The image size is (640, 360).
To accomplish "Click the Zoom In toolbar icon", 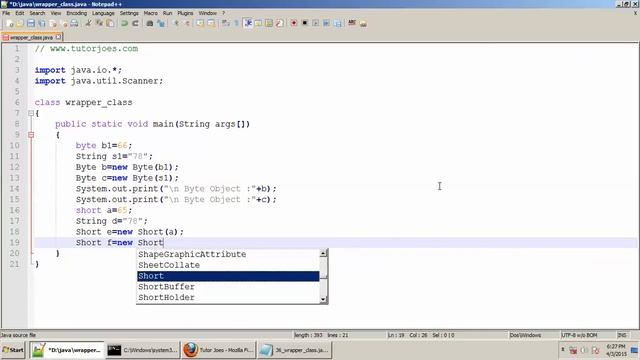I will [x=176, y=23].
